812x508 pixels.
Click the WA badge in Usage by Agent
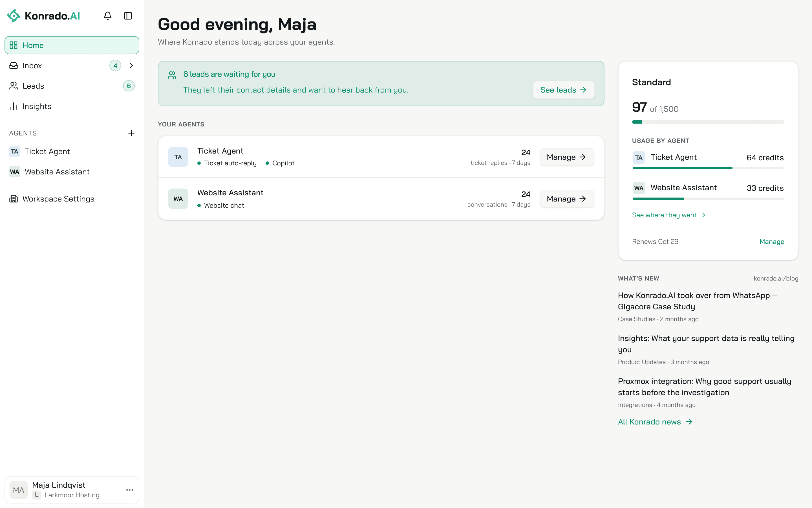coord(639,188)
